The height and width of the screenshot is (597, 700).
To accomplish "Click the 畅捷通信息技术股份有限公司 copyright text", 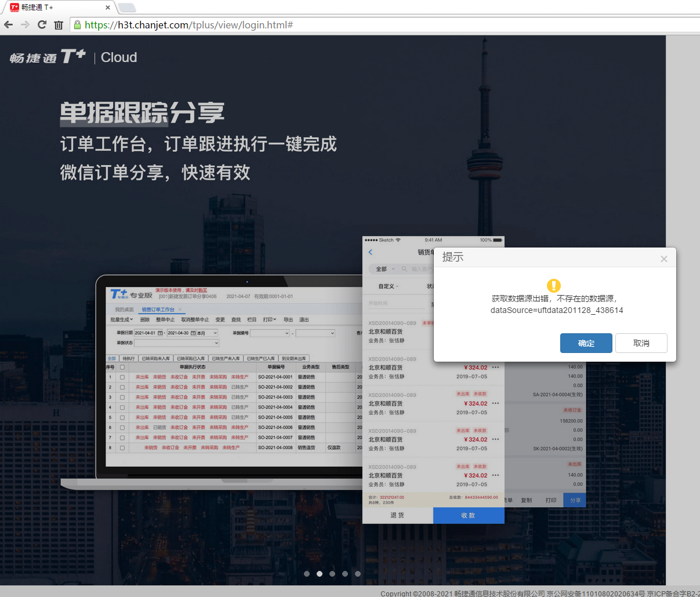I will pyautogui.click(x=499, y=594).
